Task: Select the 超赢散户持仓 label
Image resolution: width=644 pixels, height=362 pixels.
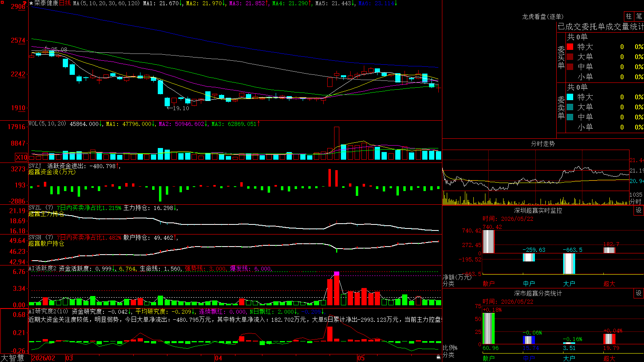Action: click(x=46, y=243)
